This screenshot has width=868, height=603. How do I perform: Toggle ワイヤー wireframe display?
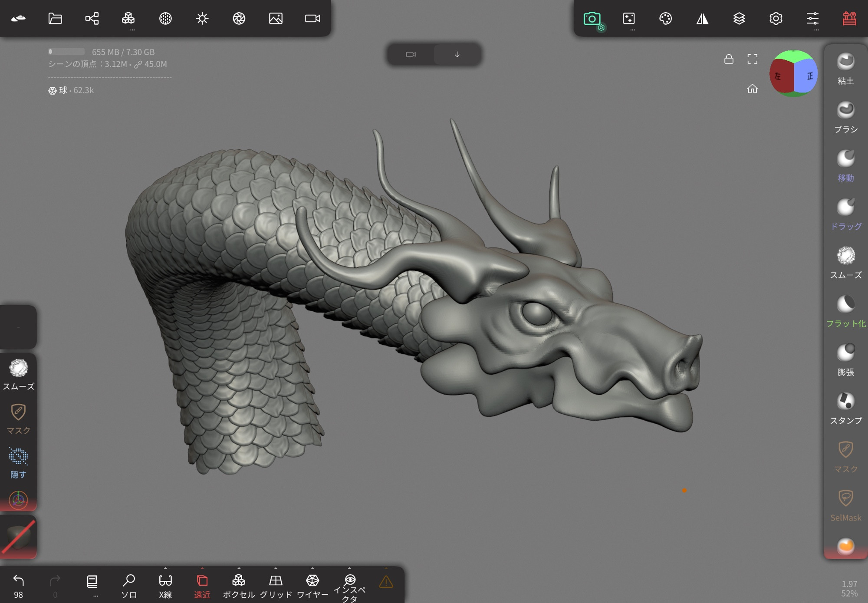[x=312, y=586]
